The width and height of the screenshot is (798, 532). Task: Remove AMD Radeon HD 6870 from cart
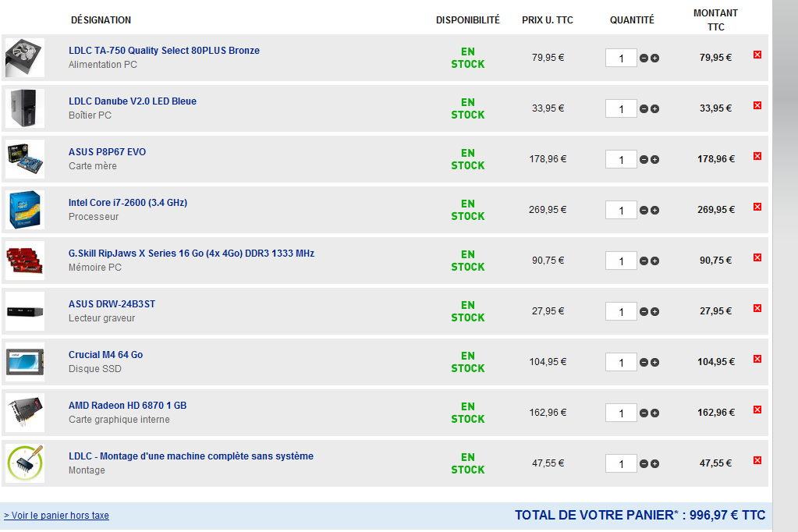click(757, 410)
